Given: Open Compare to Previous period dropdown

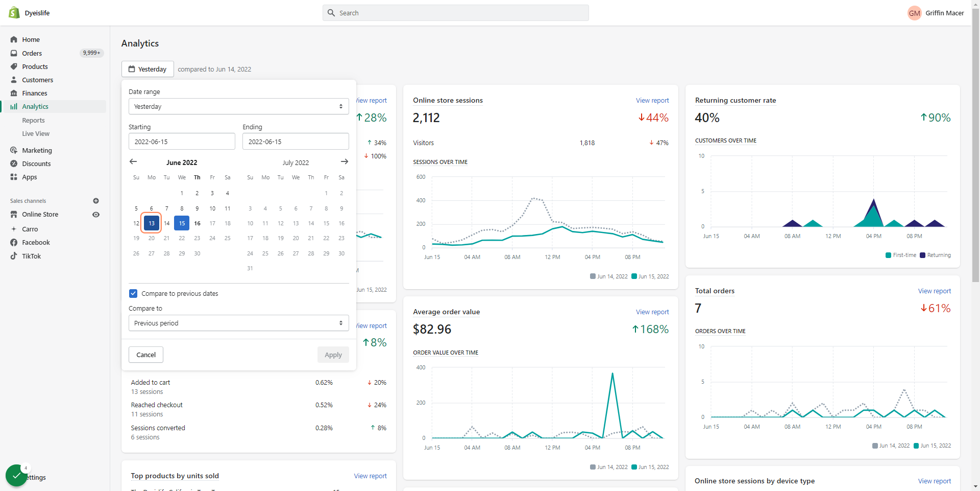Looking at the screenshot, I should [x=238, y=323].
